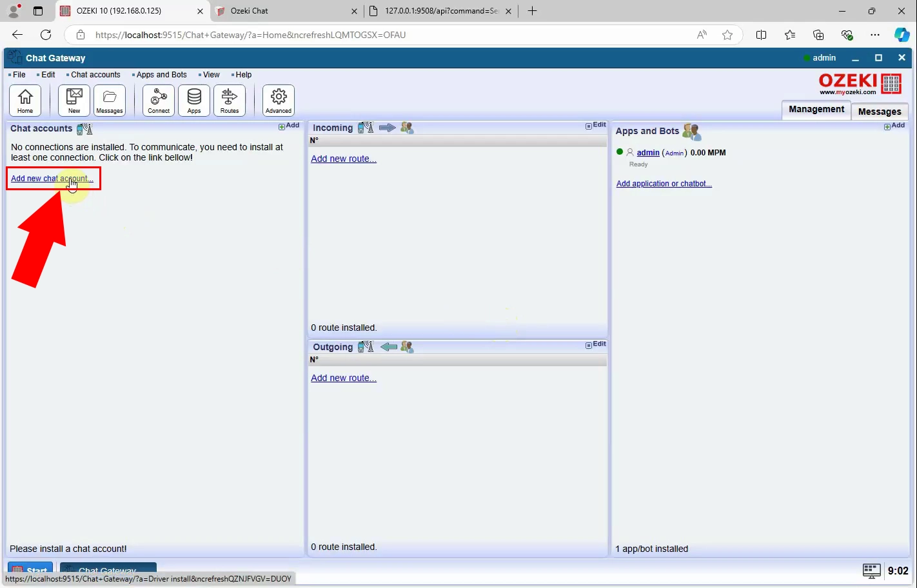Open the Advanced gear toolbar icon
Image resolution: width=917 pixels, height=588 pixels.
tap(279, 101)
